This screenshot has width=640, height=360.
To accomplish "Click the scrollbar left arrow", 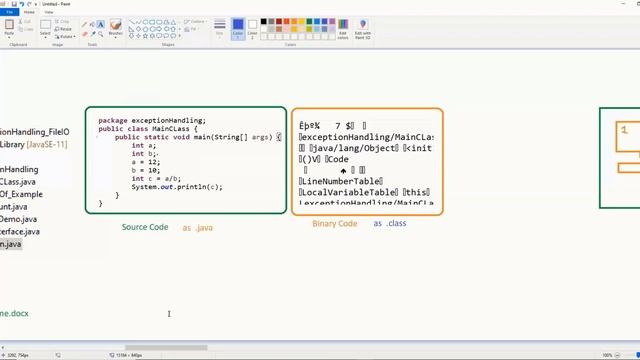I will [2, 348].
